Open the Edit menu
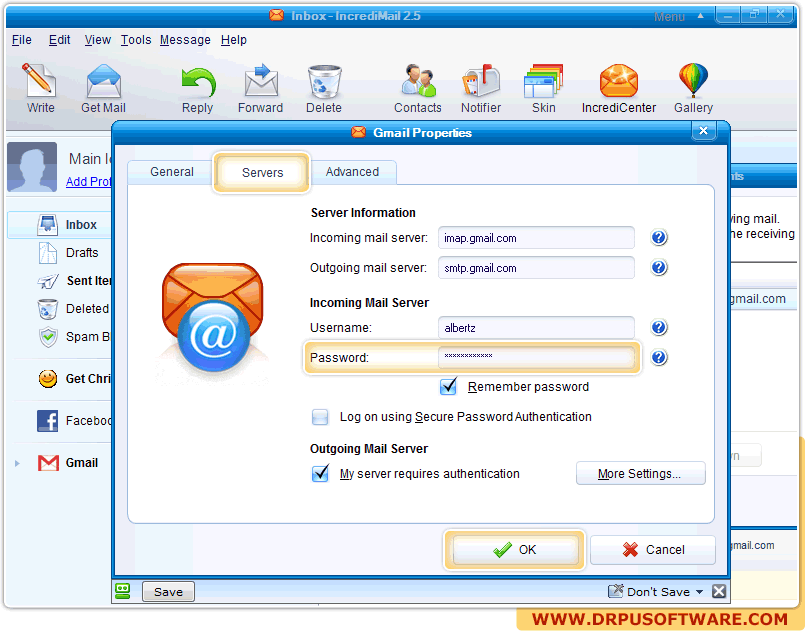Viewport: 805px width, 631px height. (x=60, y=40)
